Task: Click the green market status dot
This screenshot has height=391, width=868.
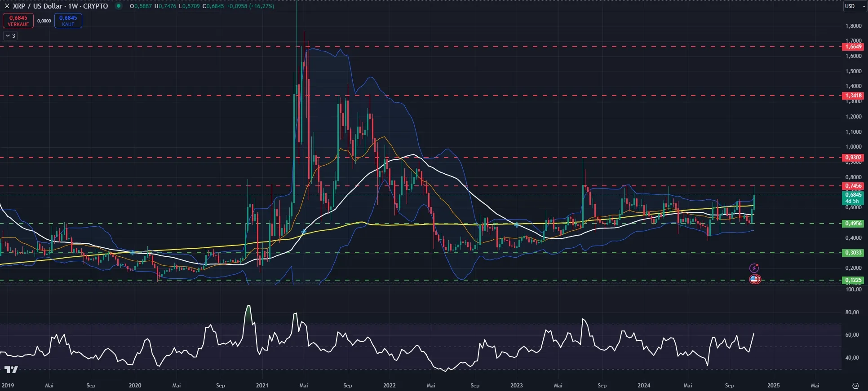Action: coord(119,6)
